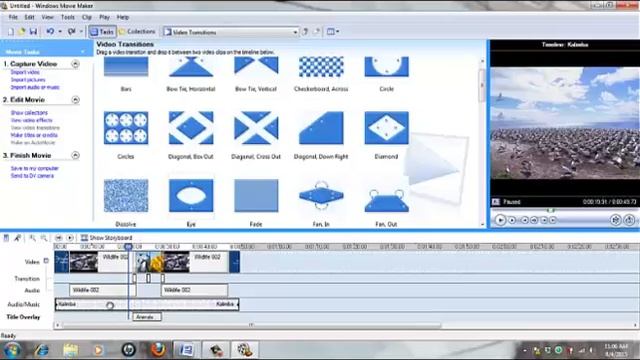Screen dimensions: 640x360
Task: Click the Undo toolbar icon
Action: point(50,31)
